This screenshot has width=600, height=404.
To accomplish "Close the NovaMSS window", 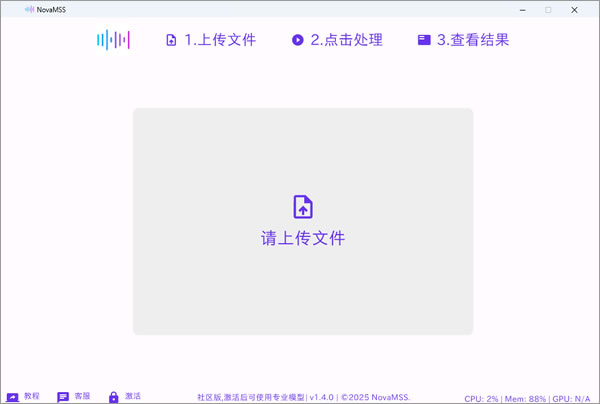I will 574,10.
